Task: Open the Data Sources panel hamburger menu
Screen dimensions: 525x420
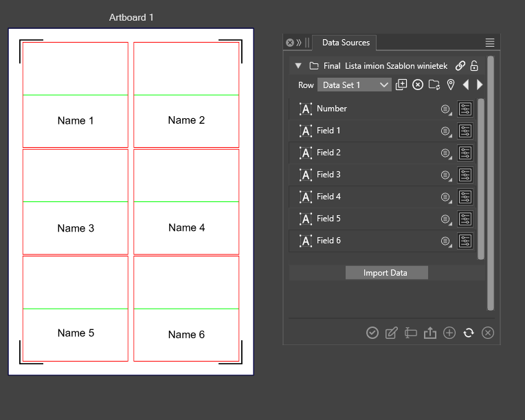Action: [490, 43]
